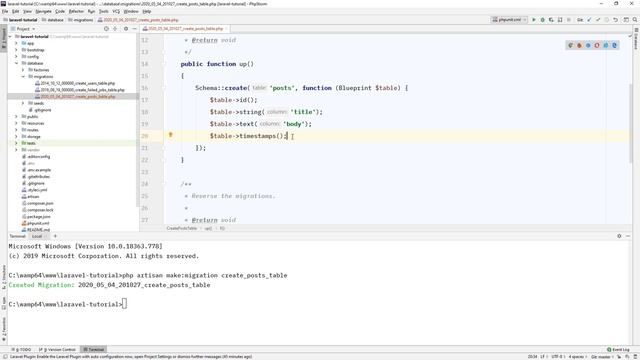Toggle the Structure tool window stripe button
The image size is (640, 360).
(x=4, y=277)
